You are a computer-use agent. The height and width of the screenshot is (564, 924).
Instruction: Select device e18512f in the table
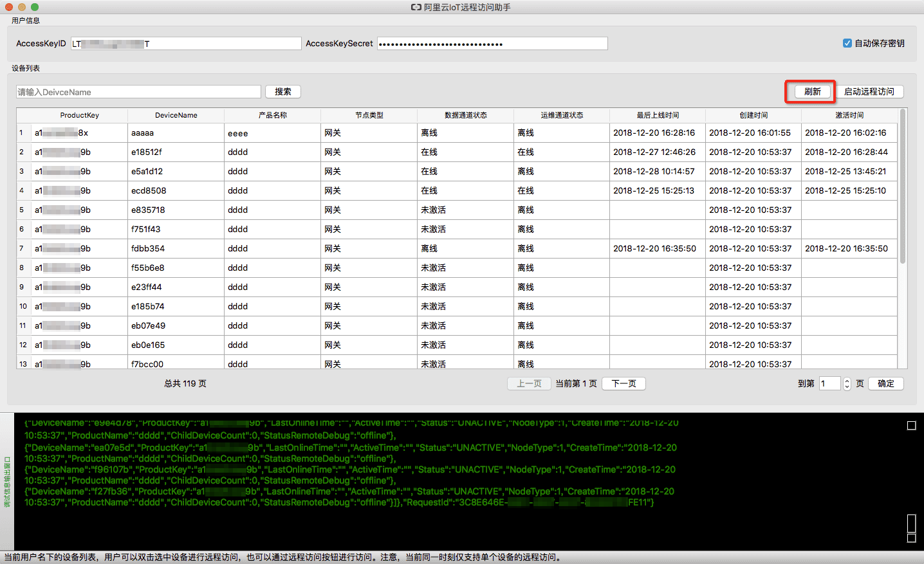point(176,152)
